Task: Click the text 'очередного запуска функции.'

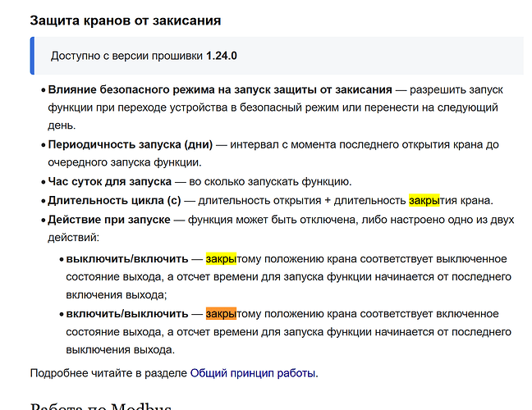Action: point(125,162)
